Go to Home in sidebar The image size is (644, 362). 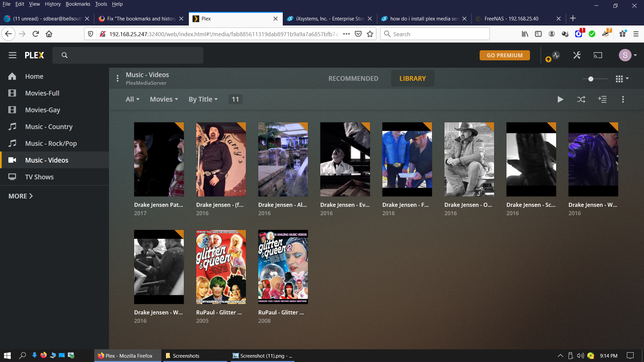click(x=54, y=76)
